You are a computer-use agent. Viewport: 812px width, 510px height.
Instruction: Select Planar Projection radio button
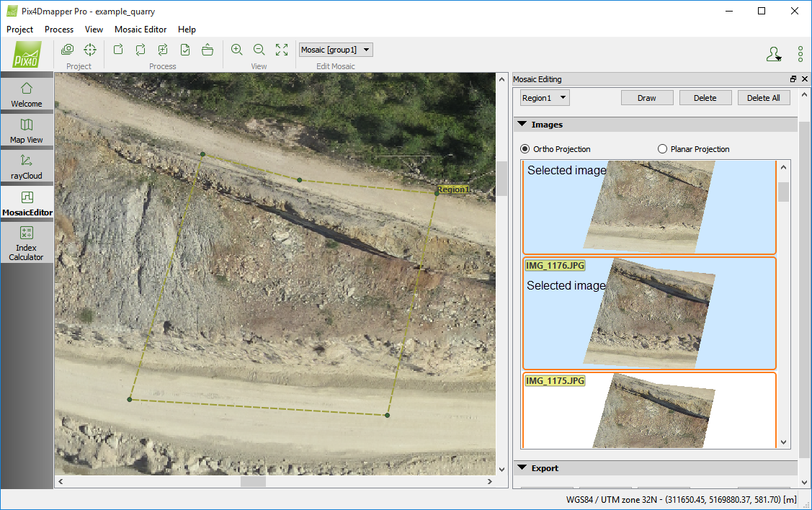pos(663,149)
